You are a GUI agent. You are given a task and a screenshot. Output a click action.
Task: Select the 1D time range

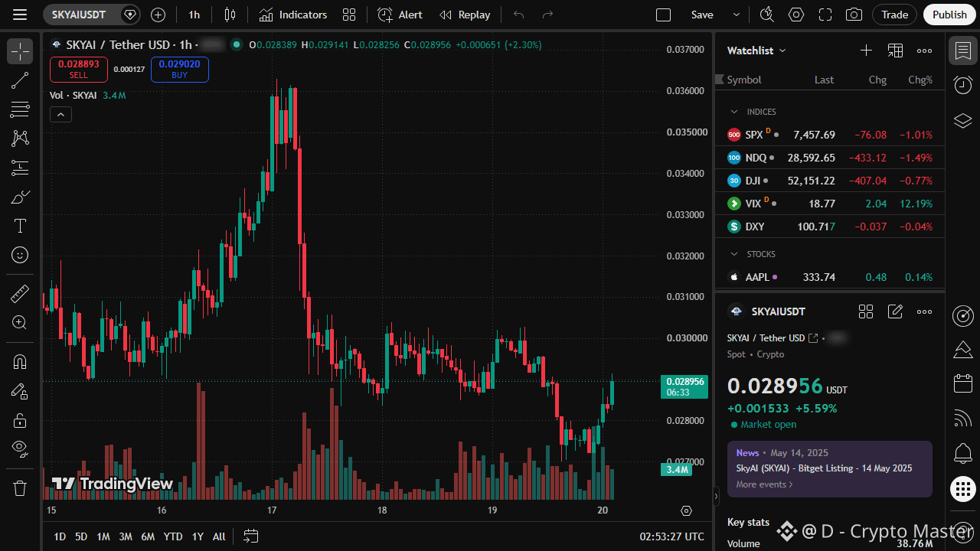point(60,536)
